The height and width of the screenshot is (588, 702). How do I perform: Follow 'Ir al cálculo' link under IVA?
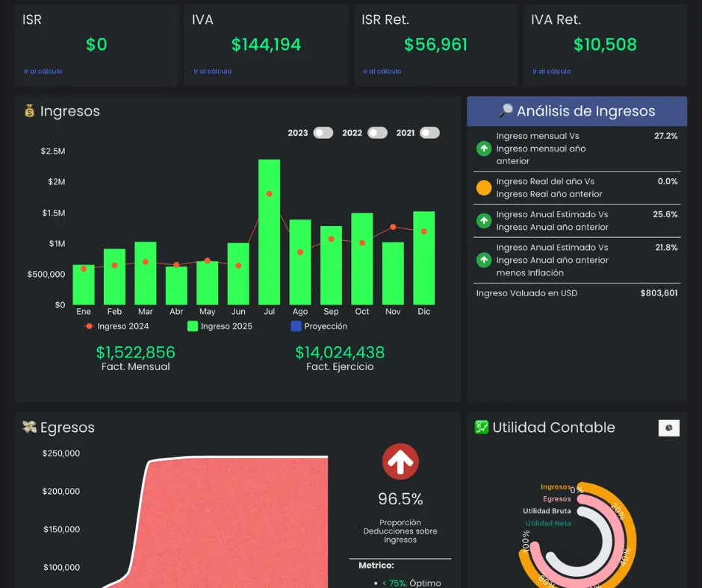[x=213, y=71]
